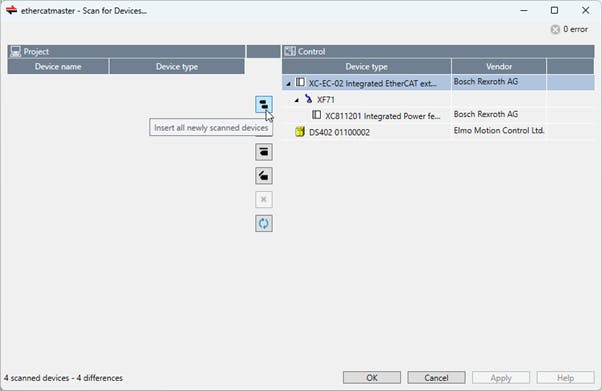Click the Project panel header icon
The width and height of the screenshot is (602, 391).
tap(16, 51)
